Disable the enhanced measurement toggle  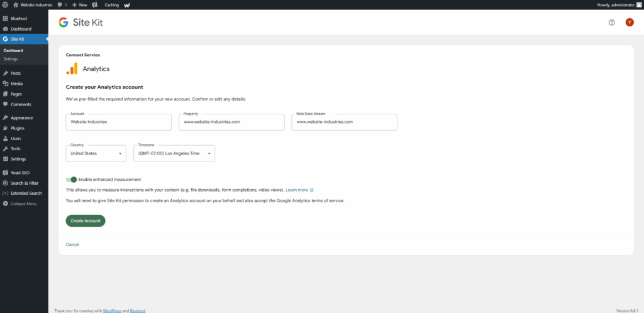[x=71, y=179]
